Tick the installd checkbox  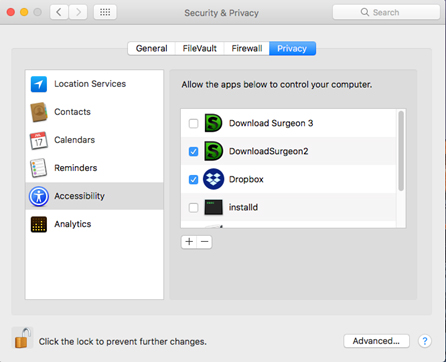point(193,208)
